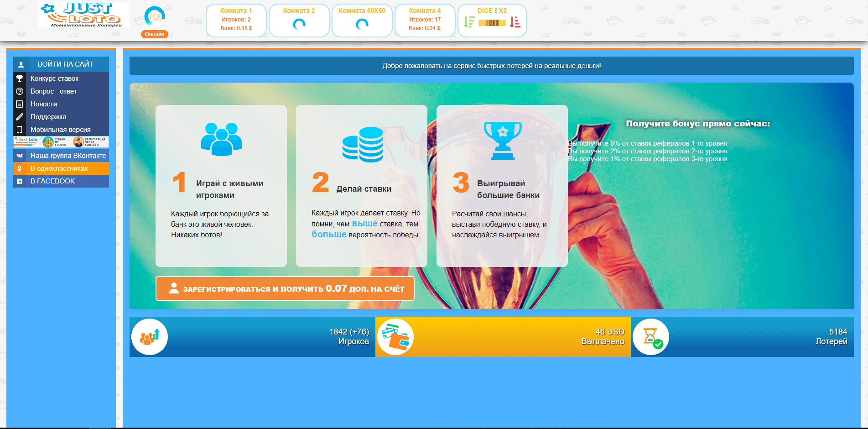
Task: Click the online counter circle icon
Action: coord(155,16)
